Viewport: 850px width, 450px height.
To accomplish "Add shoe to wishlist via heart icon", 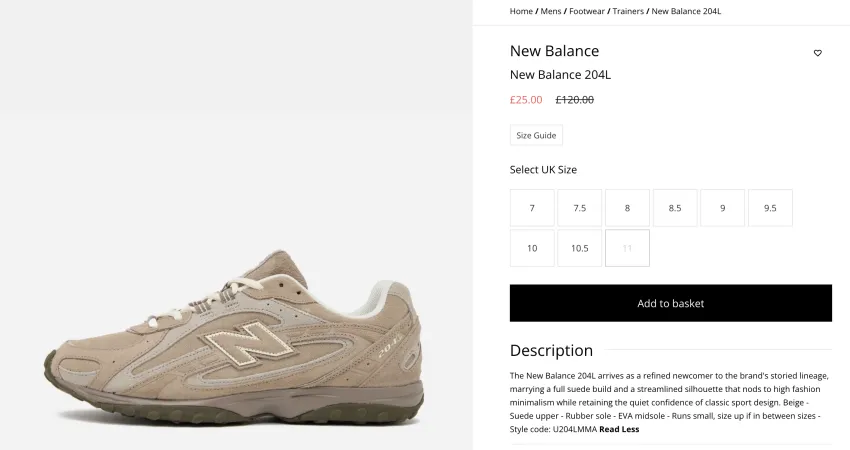I will coord(817,53).
